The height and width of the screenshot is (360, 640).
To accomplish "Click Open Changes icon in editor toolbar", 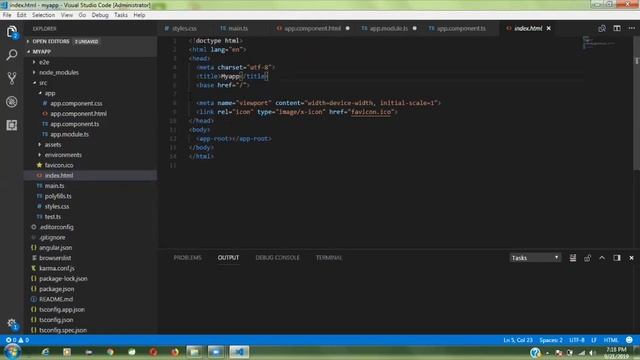I will coord(602,29).
